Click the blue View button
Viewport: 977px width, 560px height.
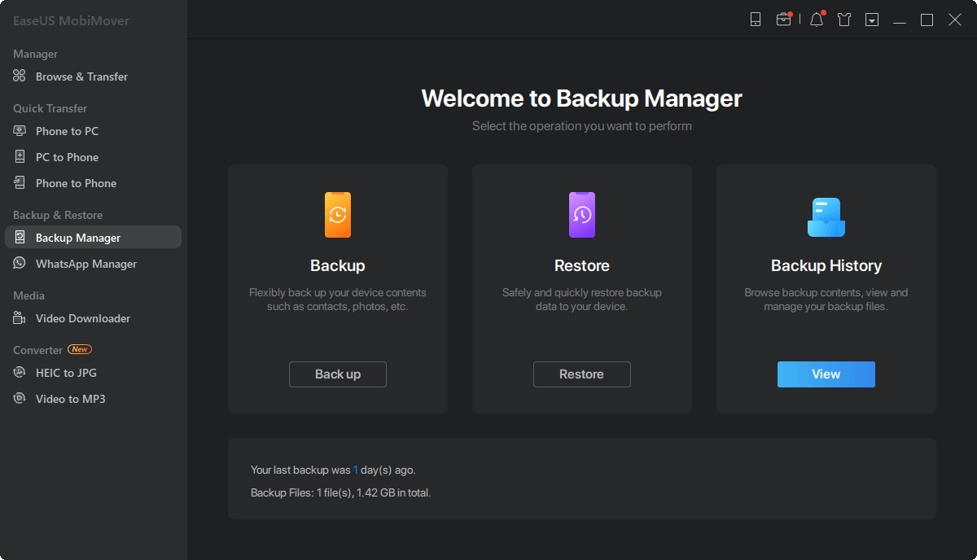[826, 374]
